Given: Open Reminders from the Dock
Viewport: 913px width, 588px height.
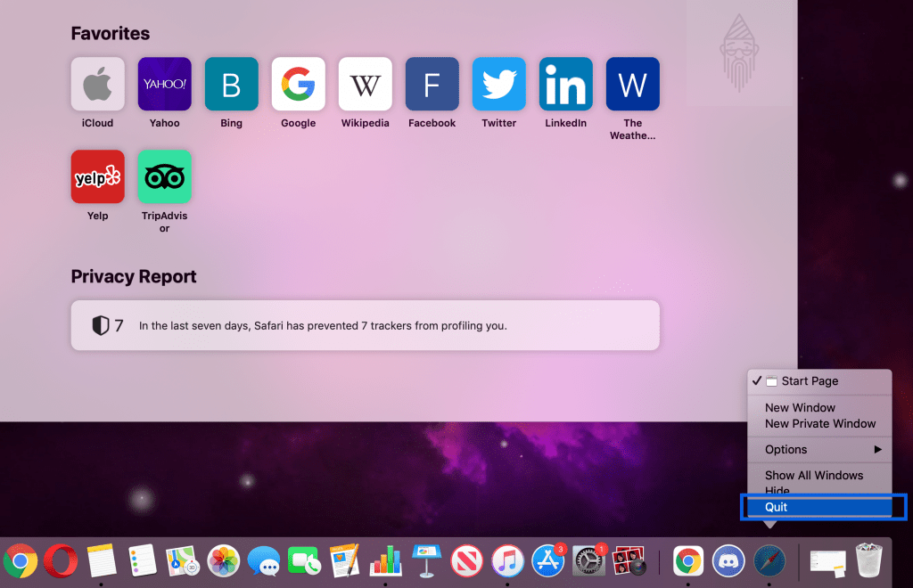Looking at the screenshot, I should tap(142, 561).
